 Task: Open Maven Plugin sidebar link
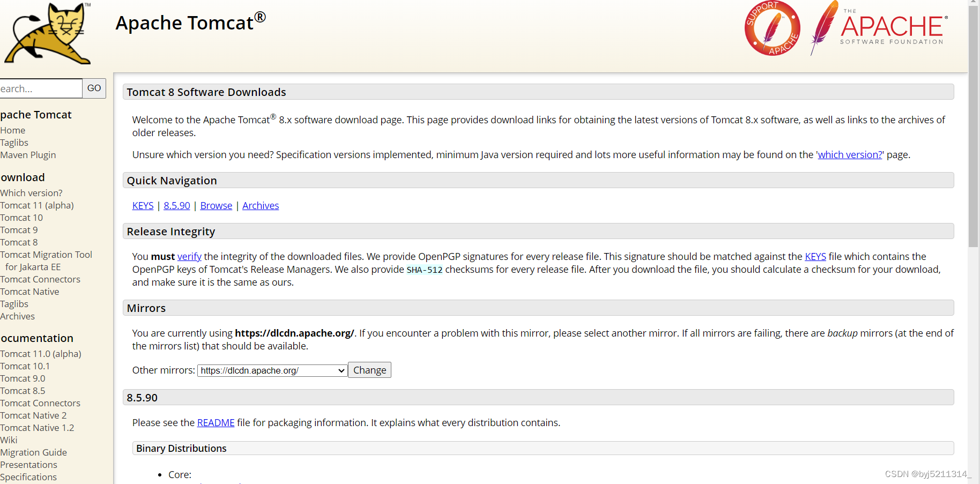click(28, 155)
